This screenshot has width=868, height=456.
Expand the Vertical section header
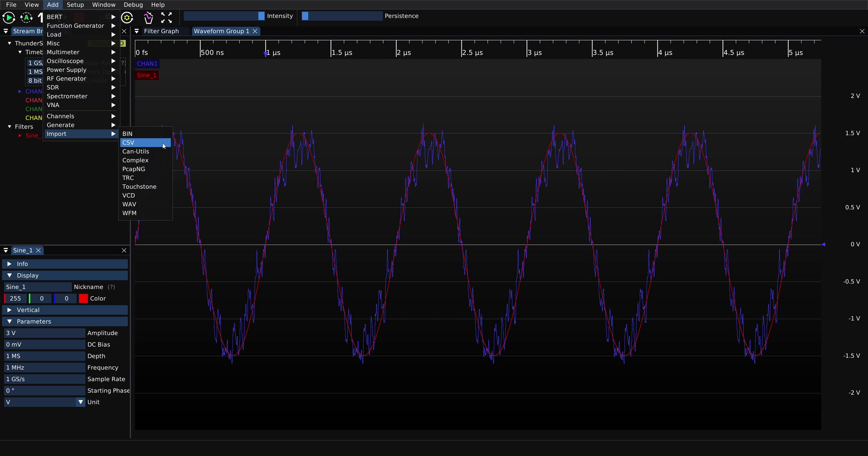(x=65, y=310)
